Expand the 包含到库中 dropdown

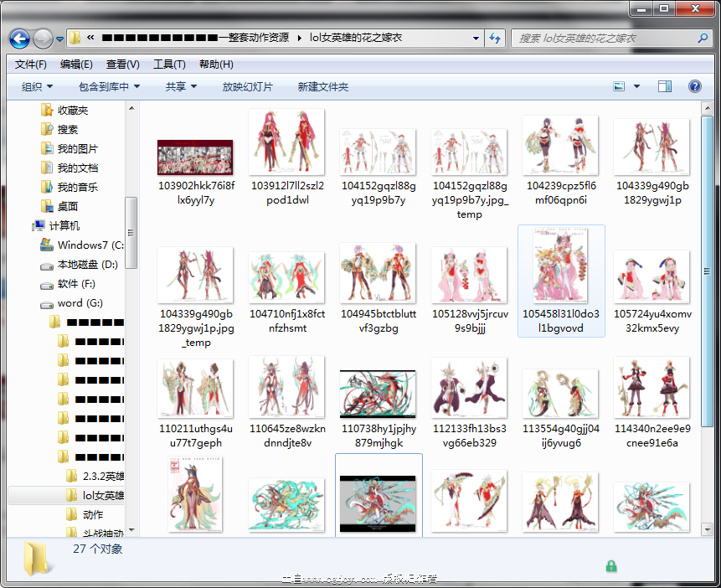(109, 86)
